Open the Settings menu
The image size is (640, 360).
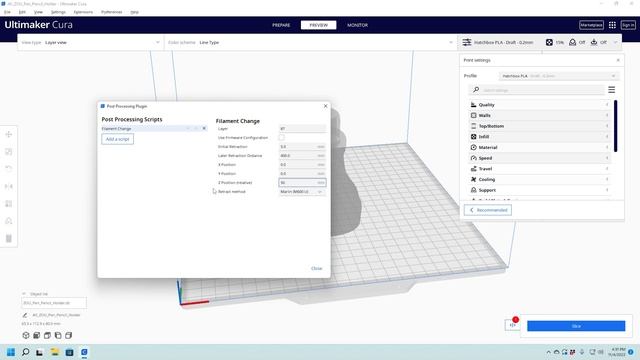pyautogui.click(x=58, y=12)
